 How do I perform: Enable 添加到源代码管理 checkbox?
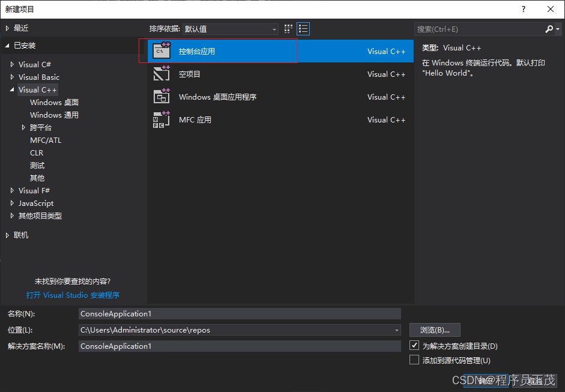click(x=414, y=360)
